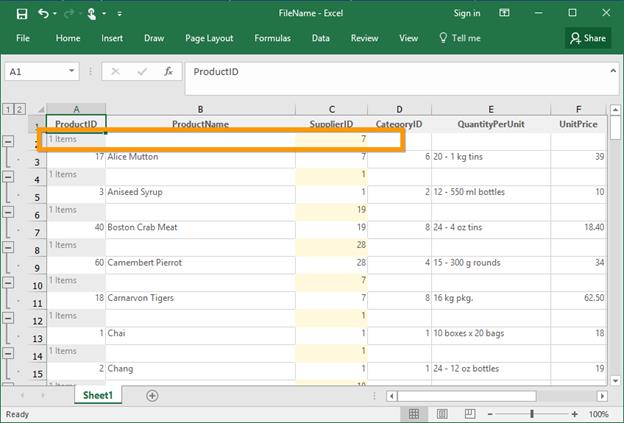Open the Name Box dropdown arrow
624x423 pixels.
coord(72,71)
